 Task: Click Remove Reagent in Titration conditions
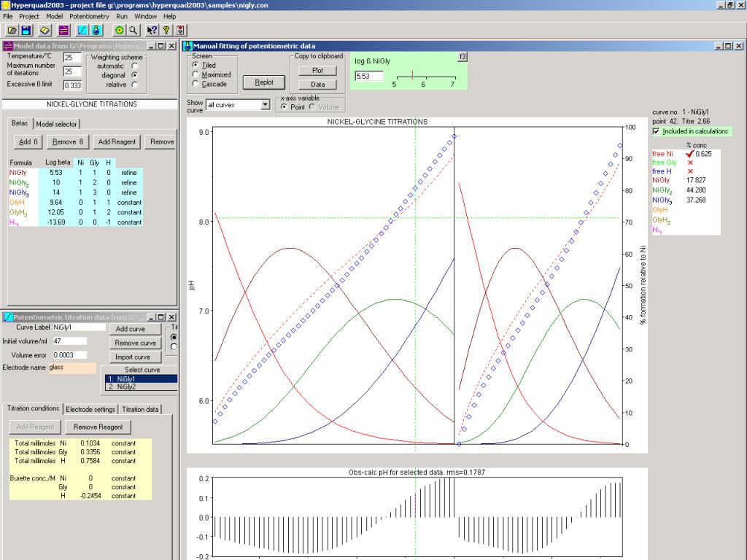(98, 427)
